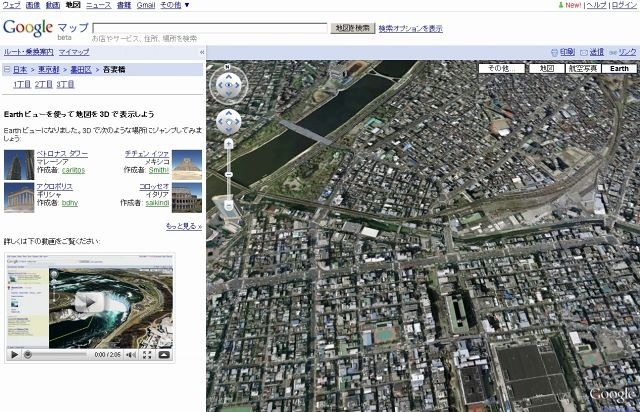Click the envelope icon next to 送信
640x412 pixels.
click(x=584, y=52)
